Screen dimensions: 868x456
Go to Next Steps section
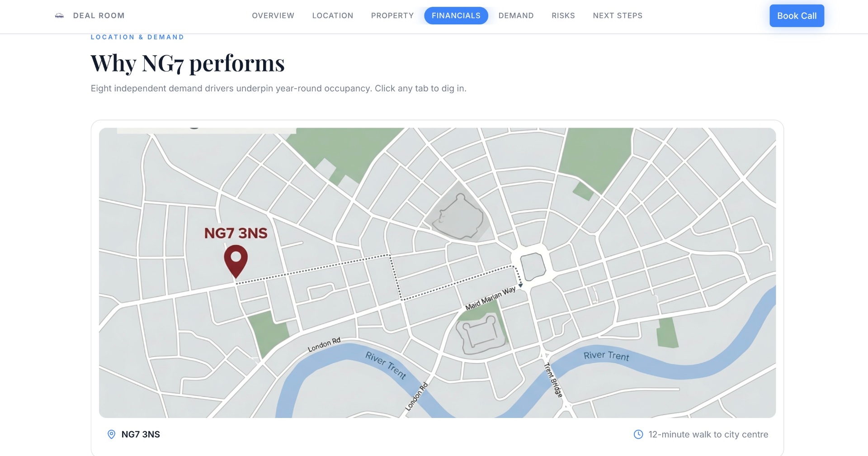(x=618, y=15)
